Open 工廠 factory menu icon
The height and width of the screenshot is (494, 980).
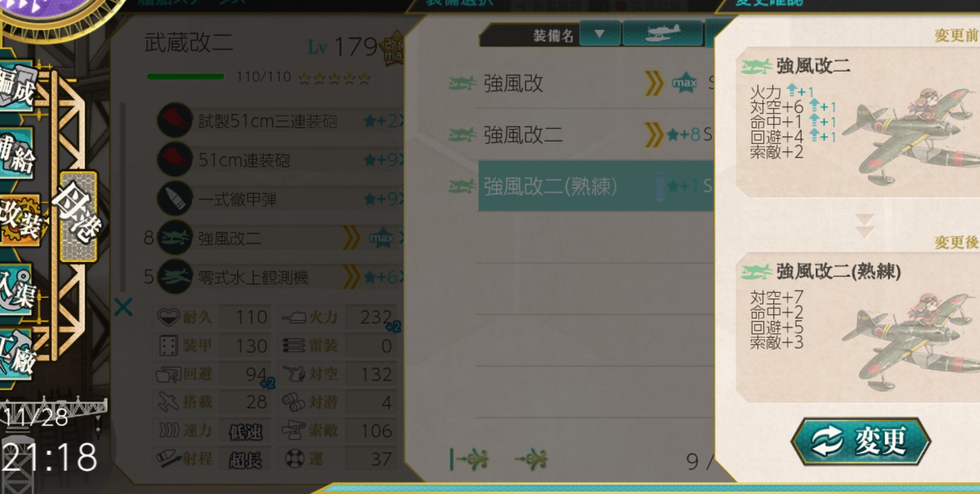(x=18, y=356)
